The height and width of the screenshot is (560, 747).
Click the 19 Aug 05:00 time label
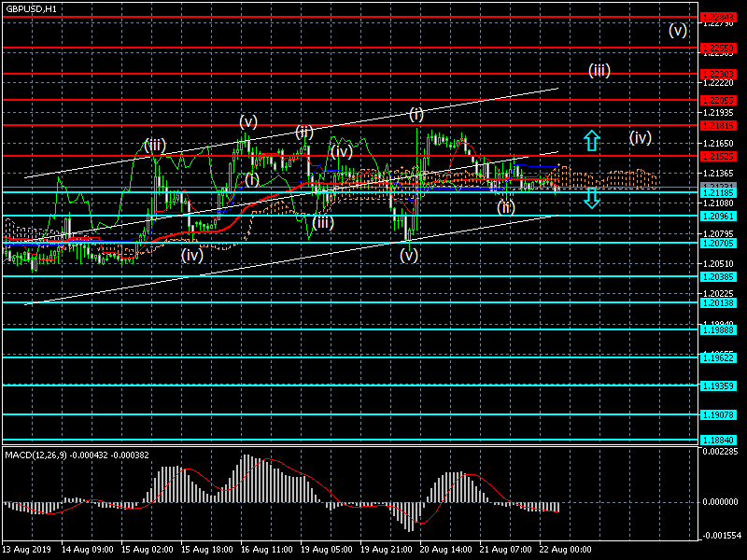coord(327,550)
